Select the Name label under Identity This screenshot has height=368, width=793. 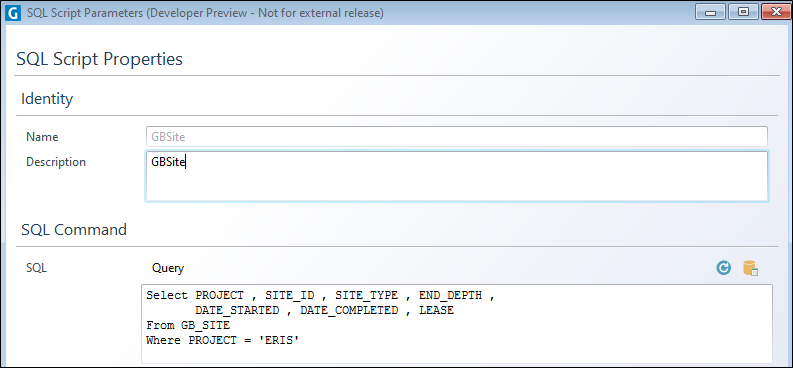(42, 137)
